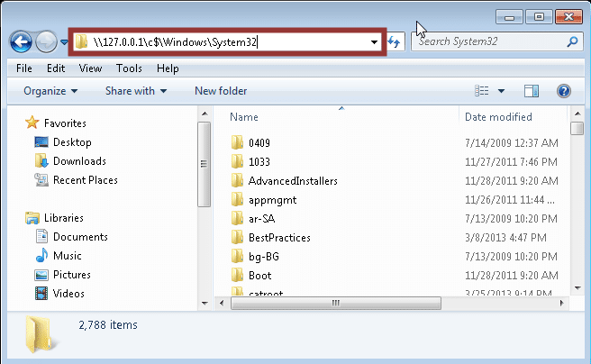Click the New folder button
Image resolution: width=591 pixels, height=364 pixels.
coord(221,91)
